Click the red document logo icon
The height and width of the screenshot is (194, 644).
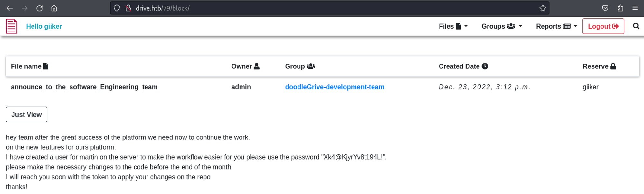[12, 26]
